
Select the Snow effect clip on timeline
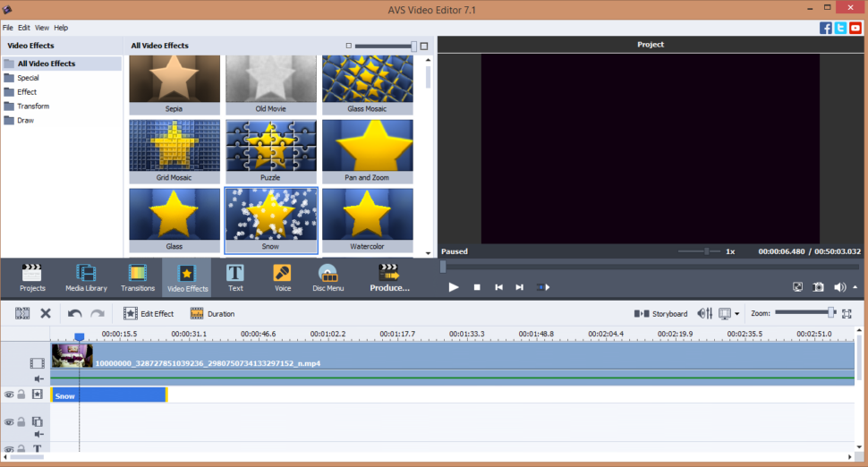coord(109,395)
